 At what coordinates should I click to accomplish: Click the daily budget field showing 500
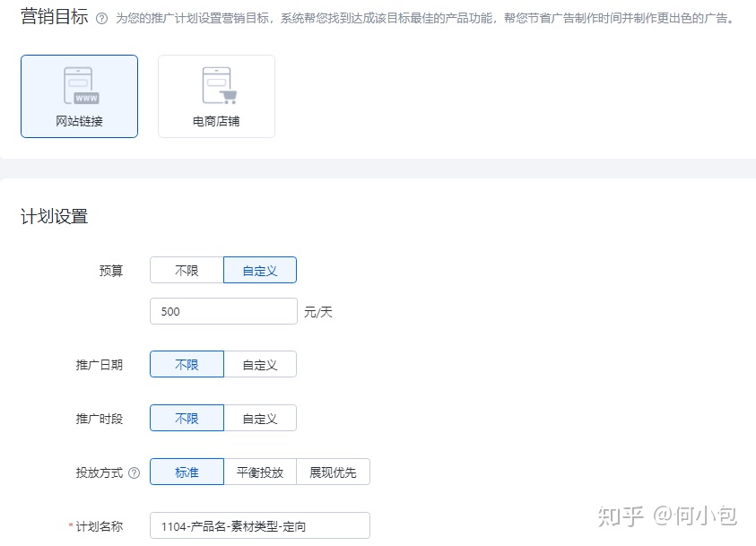click(223, 311)
